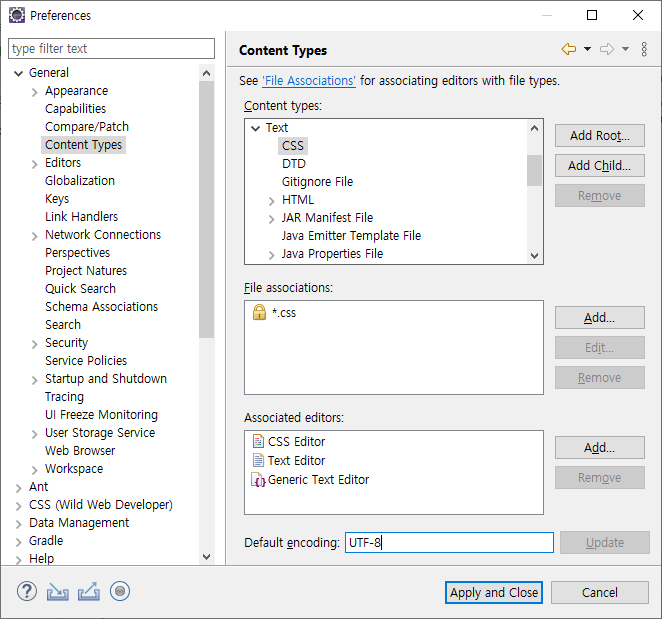The height and width of the screenshot is (619, 662).
Task: Select Gitignore File content type
Action: 317,182
